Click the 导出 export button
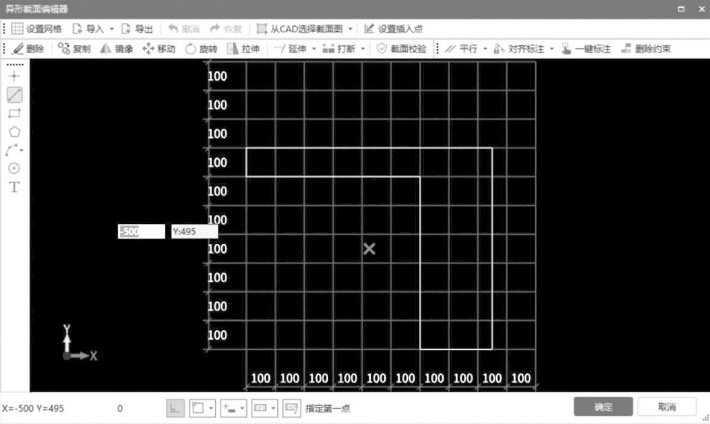The width and height of the screenshot is (710, 424). pyautogui.click(x=137, y=29)
